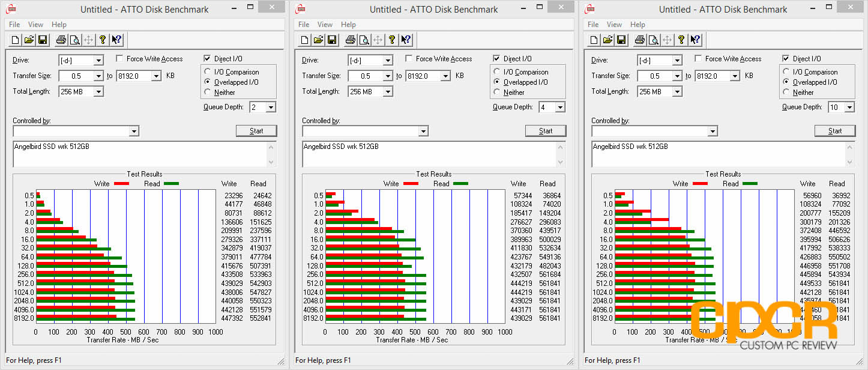Click New icon in Queue Depth 10 window
The width and height of the screenshot is (868, 370).
pos(594,40)
